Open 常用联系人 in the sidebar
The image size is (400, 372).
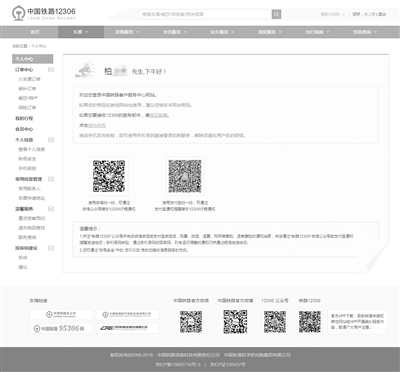pyautogui.click(x=29, y=189)
